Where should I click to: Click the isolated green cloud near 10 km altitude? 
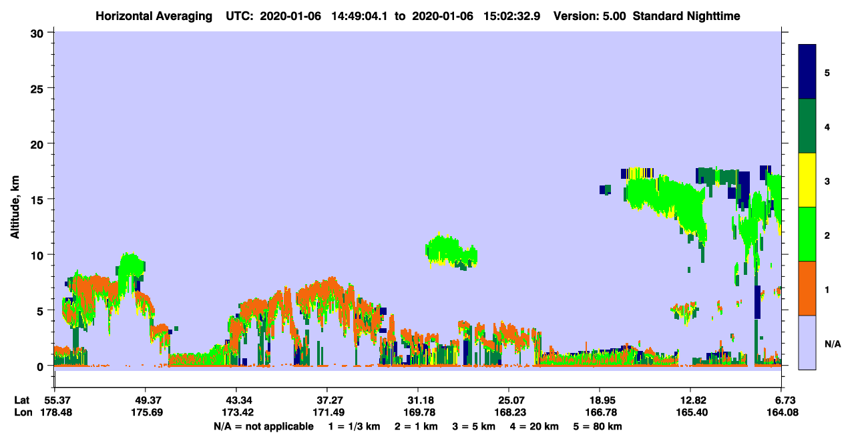451,252
